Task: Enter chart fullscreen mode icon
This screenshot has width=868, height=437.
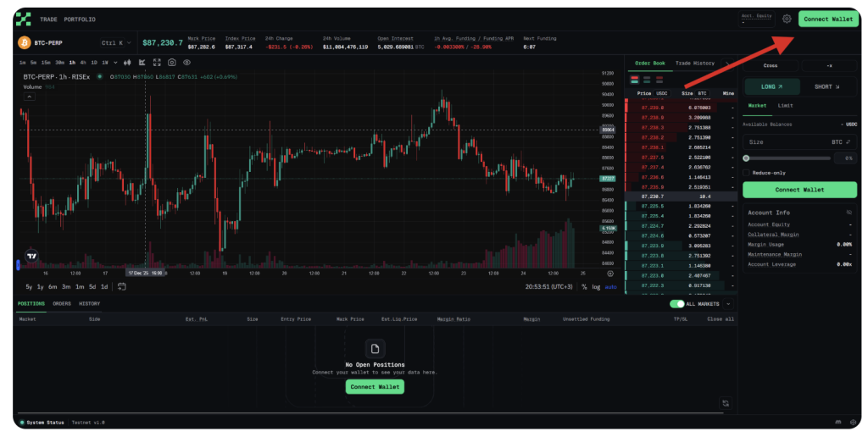Action: (x=157, y=62)
